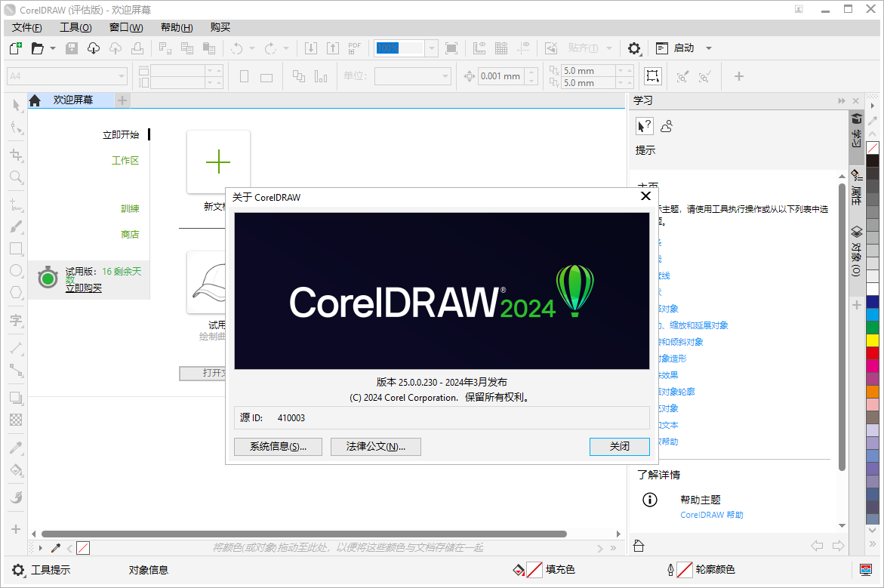Screen dimensions: 884x588
Task: Select the Text tool
Action: pyautogui.click(x=16, y=321)
